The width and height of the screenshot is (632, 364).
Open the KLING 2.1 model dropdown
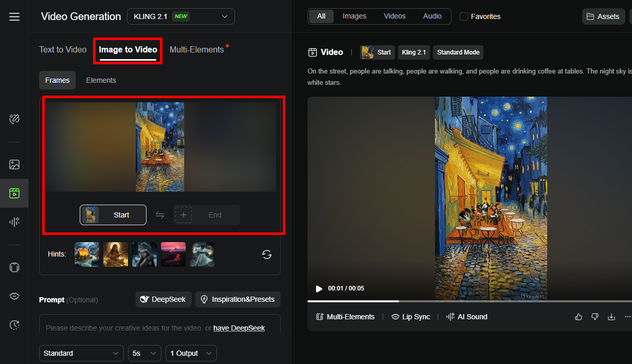(x=181, y=16)
